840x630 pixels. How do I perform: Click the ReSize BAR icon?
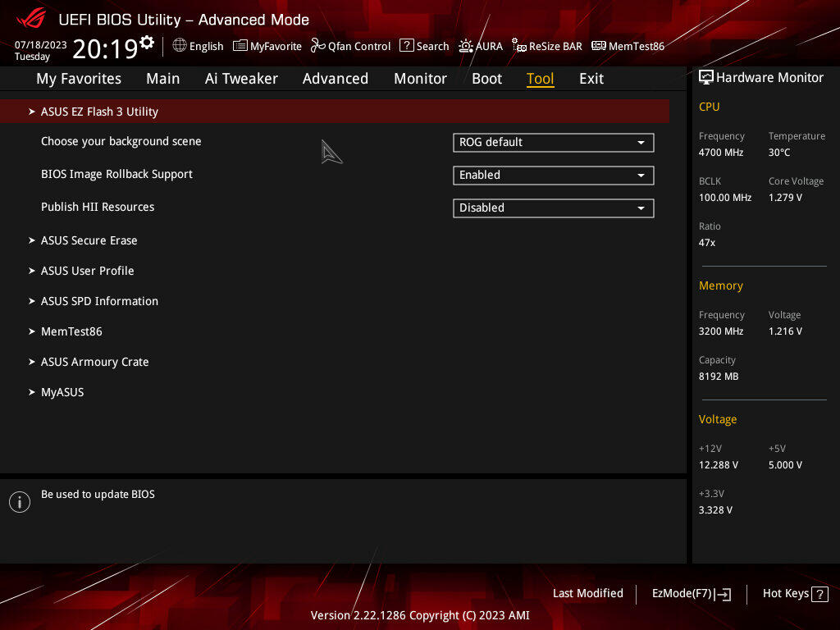[x=518, y=46]
